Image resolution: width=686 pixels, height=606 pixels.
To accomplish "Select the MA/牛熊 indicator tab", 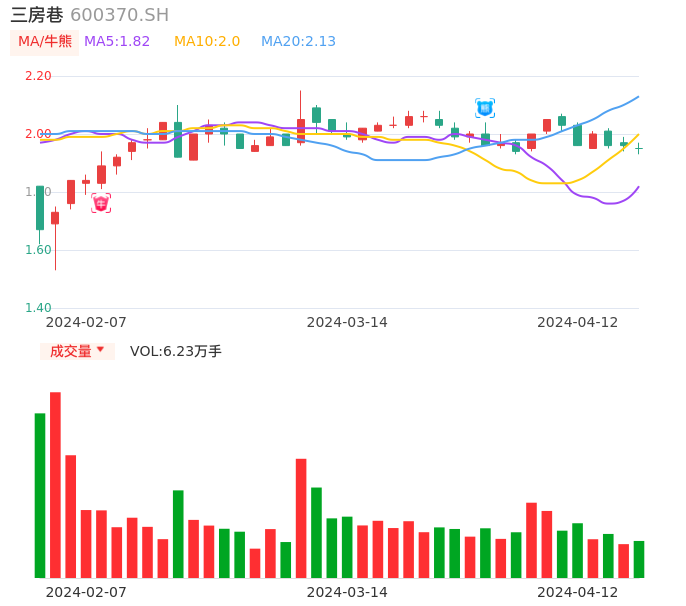I will tap(45, 41).
